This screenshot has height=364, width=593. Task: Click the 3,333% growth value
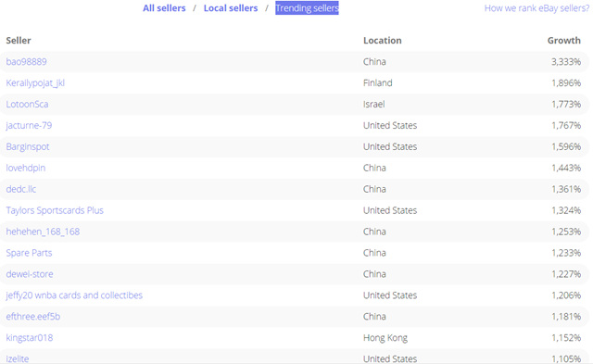(566, 62)
